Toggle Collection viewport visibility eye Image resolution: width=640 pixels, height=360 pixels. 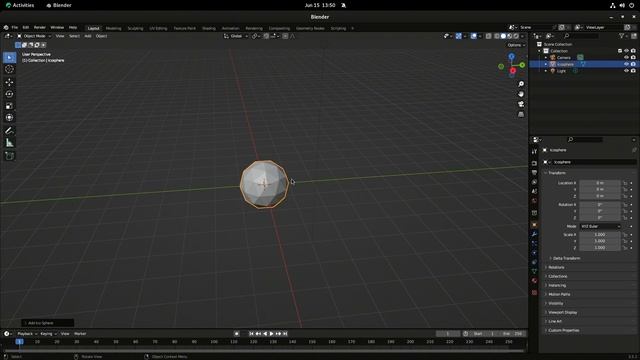click(626, 51)
